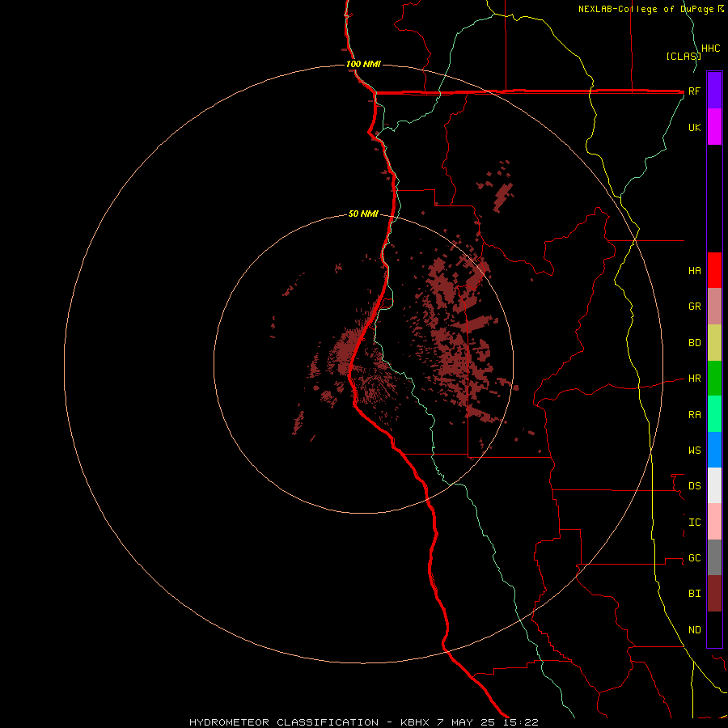Click the HHC product label
The image size is (728, 728).
click(x=710, y=49)
